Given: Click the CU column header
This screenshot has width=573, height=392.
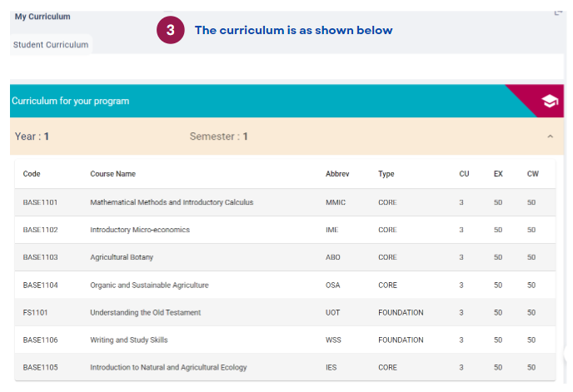Looking at the screenshot, I should pos(464,174).
